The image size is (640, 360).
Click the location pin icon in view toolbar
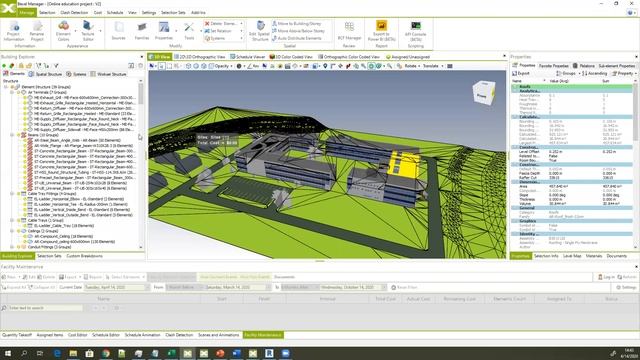pyautogui.click(x=325, y=66)
